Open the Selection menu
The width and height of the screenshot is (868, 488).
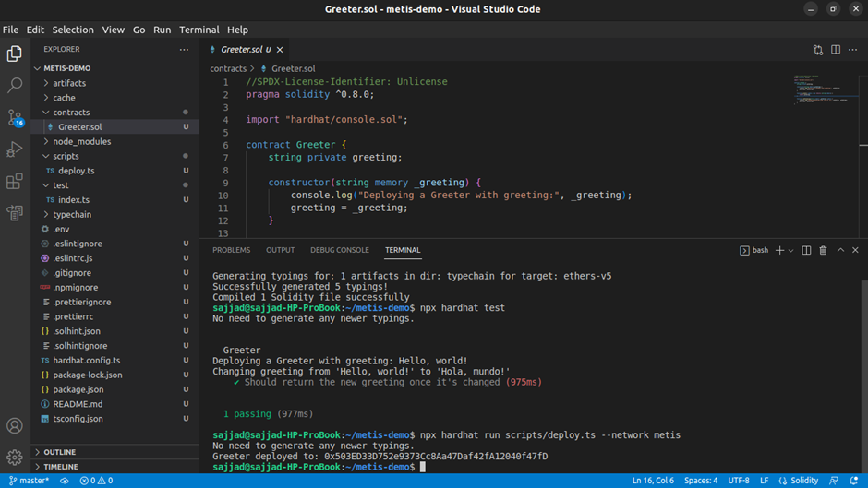(x=73, y=30)
